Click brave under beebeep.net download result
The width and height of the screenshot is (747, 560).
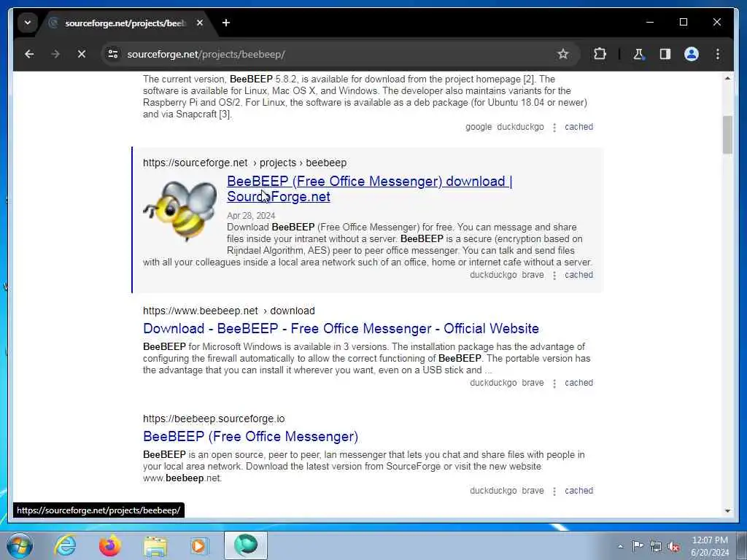(533, 382)
